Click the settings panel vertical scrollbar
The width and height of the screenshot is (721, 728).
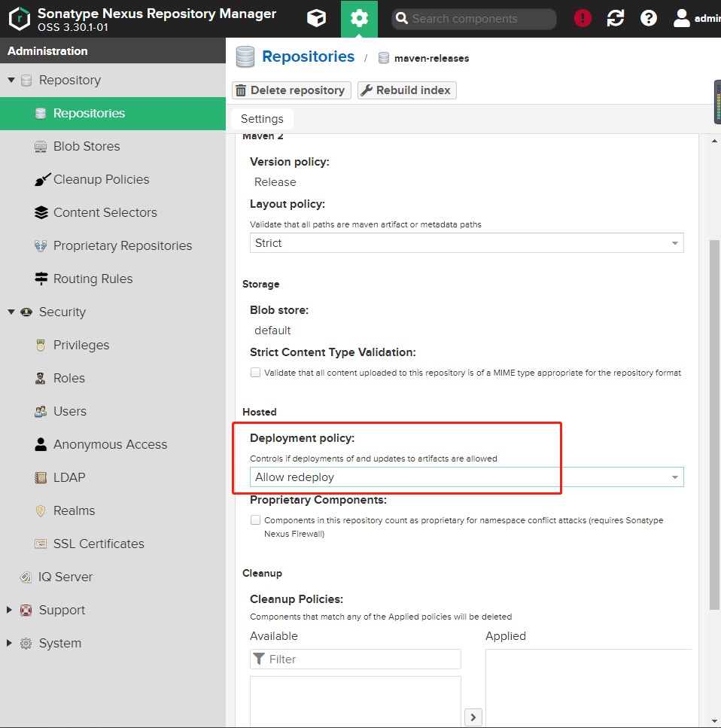714,425
